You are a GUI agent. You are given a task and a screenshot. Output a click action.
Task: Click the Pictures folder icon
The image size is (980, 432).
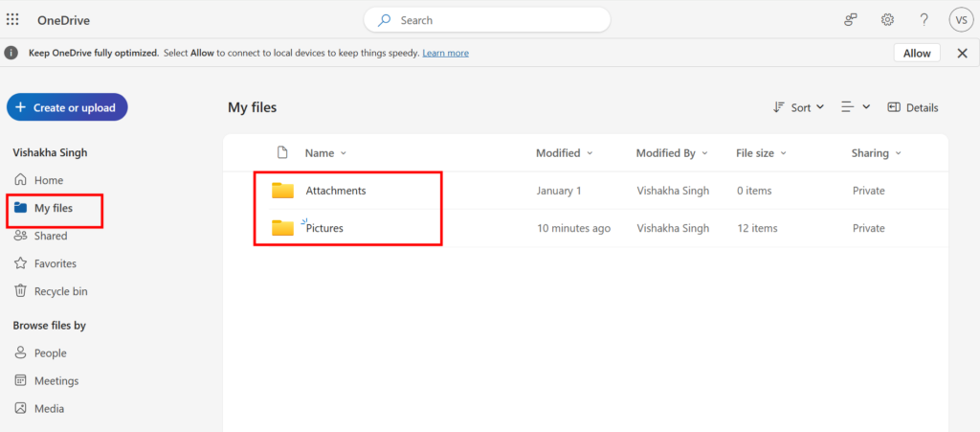click(282, 228)
